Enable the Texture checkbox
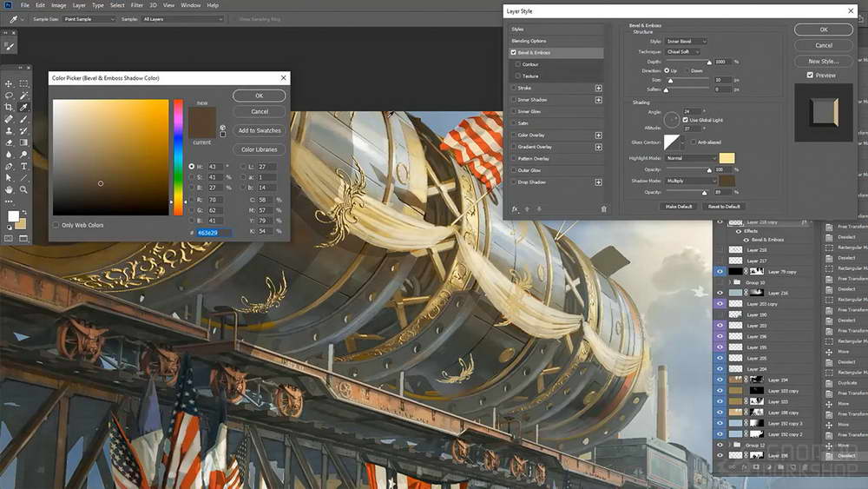 518,76
